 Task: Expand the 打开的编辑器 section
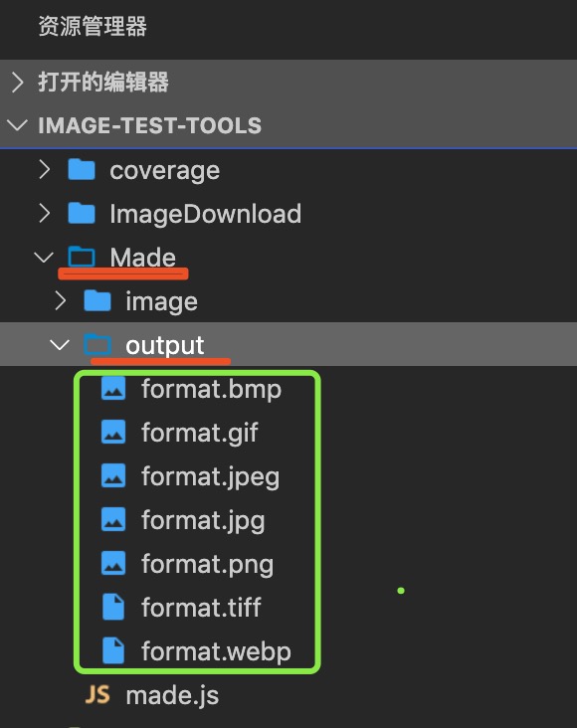[x=18, y=83]
